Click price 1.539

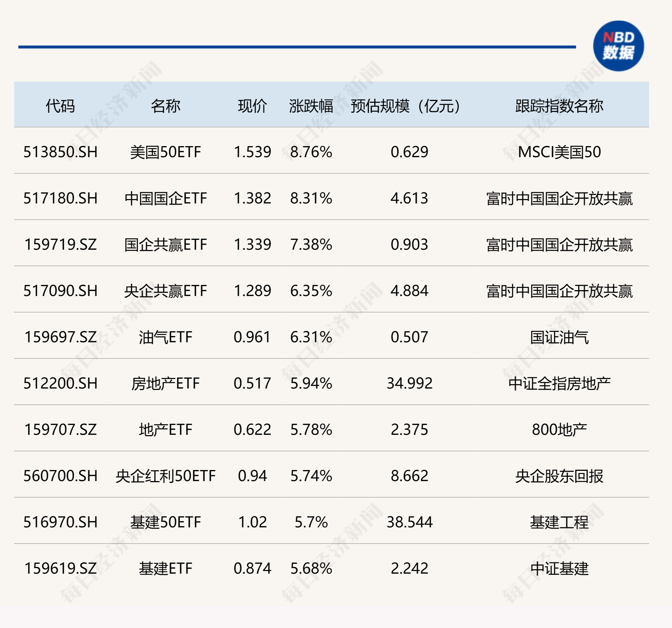point(253,152)
